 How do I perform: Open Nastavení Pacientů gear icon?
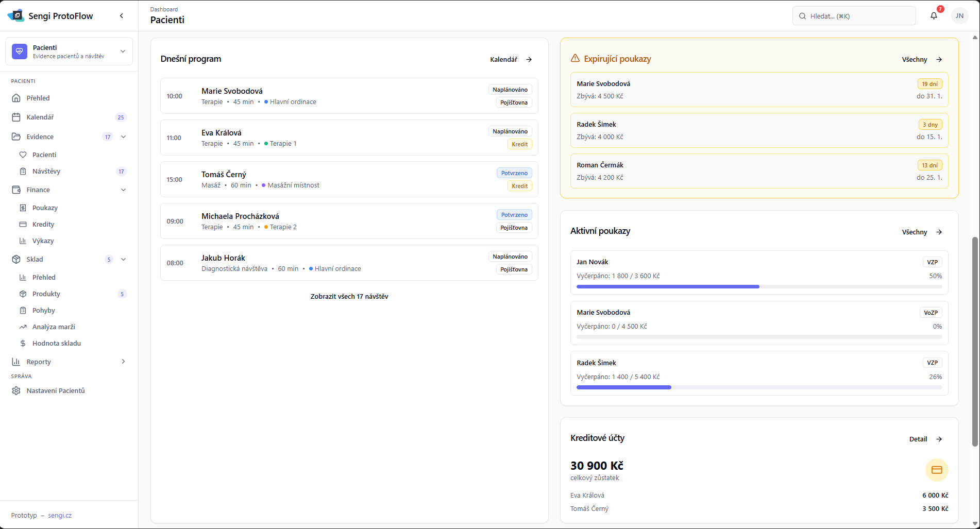click(x=16, y=390)
